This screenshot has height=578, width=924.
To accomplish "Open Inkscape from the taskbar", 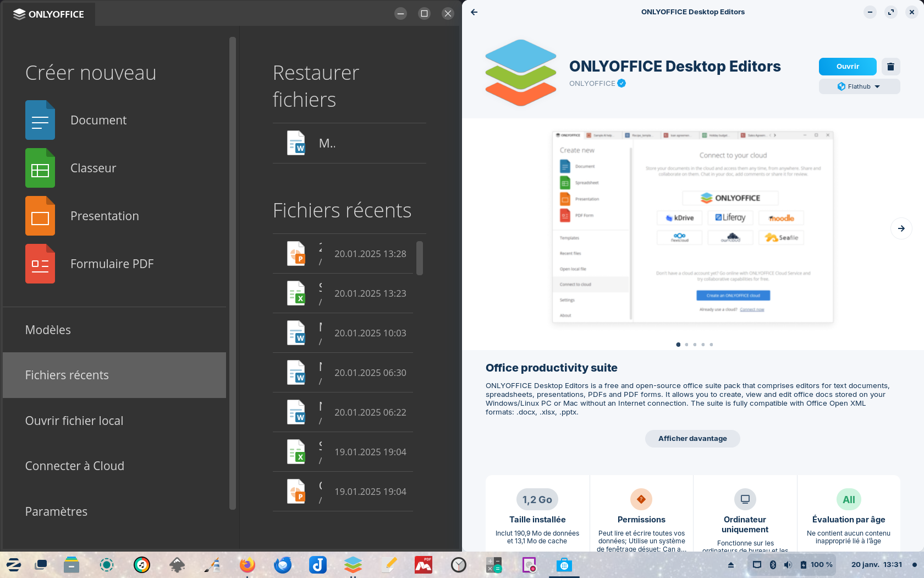I will pos(177,565).
